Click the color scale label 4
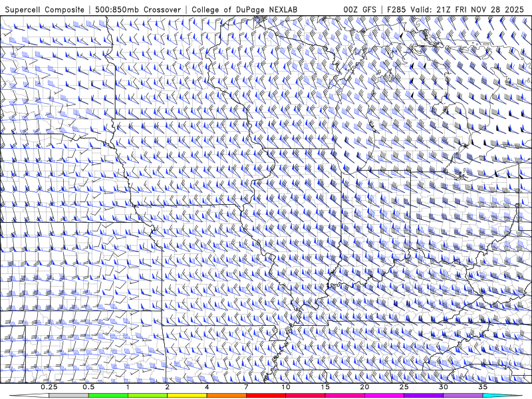This screenshot has width=532, height=399. pyautogui.click(x=207, y=387)
